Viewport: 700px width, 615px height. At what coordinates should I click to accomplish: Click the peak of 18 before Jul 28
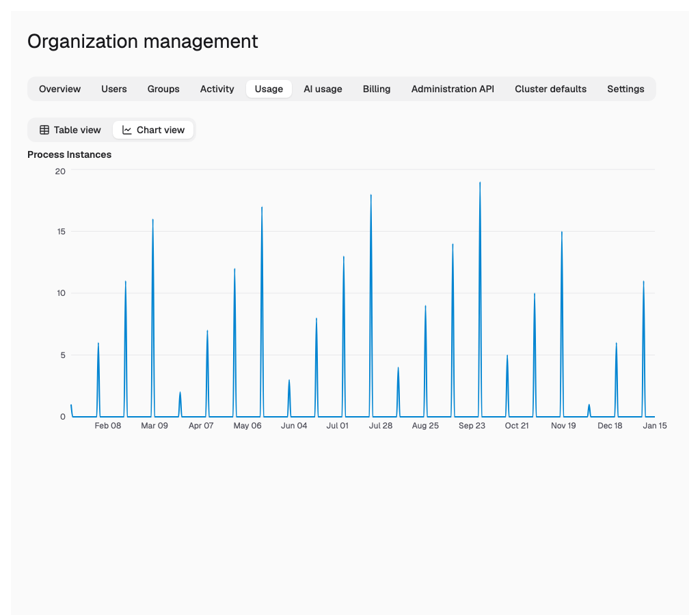click(371, 195)
